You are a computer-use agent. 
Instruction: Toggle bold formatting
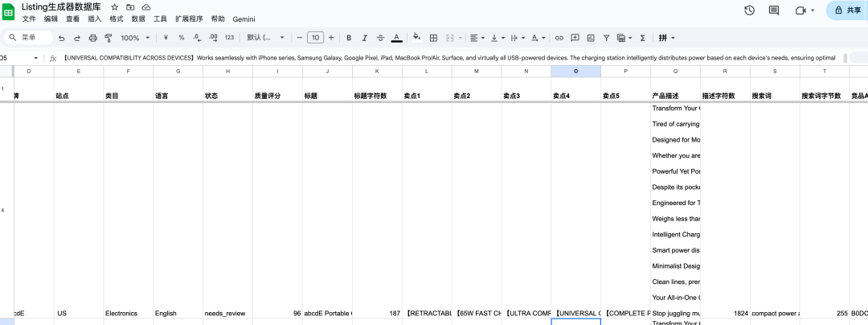coord(349,38)
